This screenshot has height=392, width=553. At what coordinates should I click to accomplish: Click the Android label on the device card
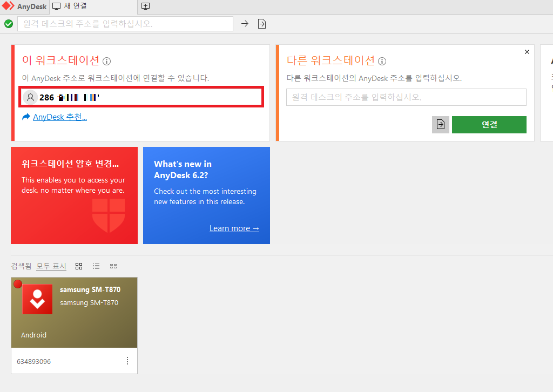34,335
